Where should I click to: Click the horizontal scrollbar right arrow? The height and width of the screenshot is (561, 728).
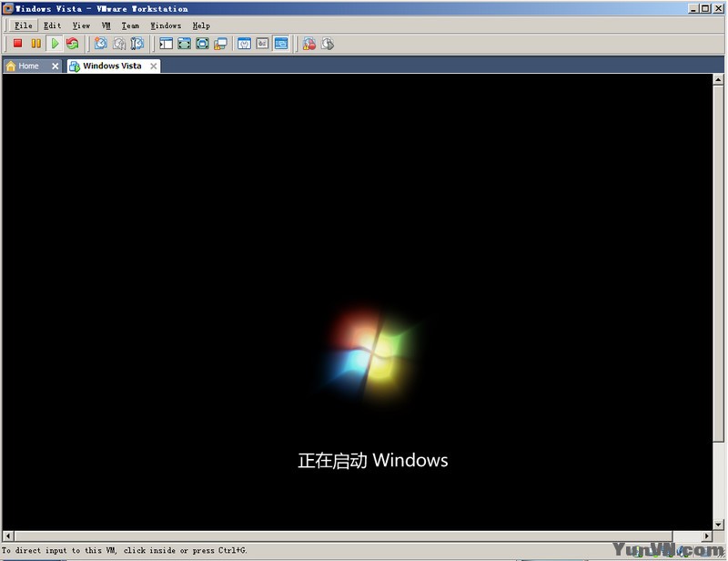point(707,535)
